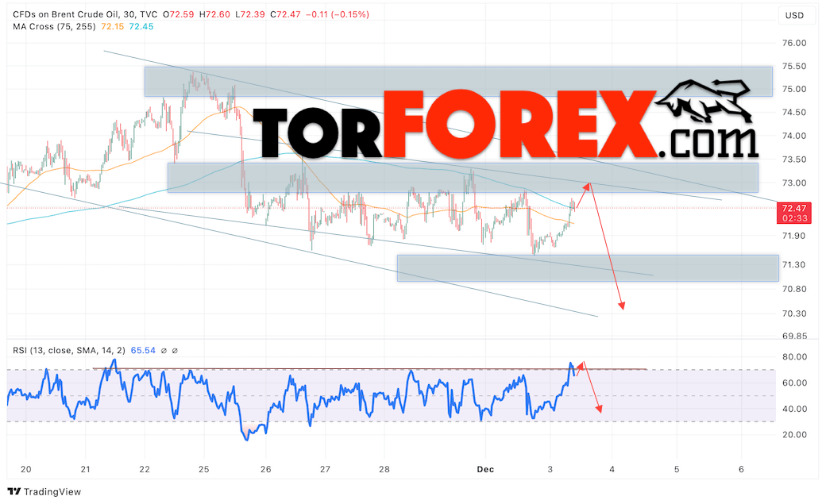Click the Dec month label on time axis
Viewport: 826px width, 504px height.
(x=485, y=469)
